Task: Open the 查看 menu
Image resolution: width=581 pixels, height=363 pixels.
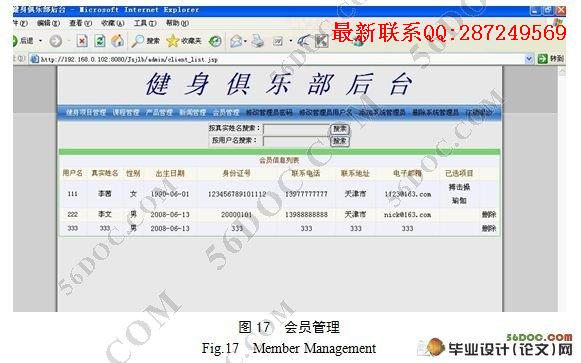Action: point(80,23)
